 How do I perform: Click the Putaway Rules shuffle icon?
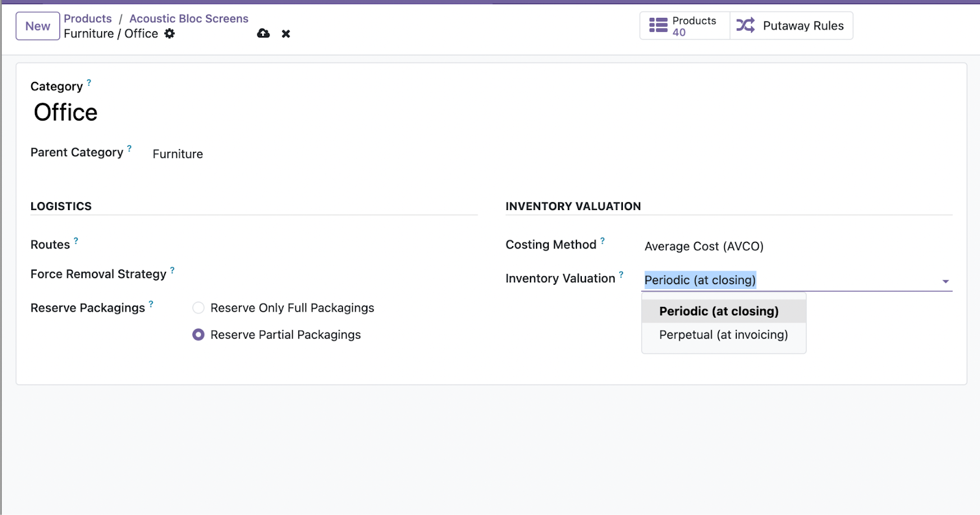pos(745,26)
